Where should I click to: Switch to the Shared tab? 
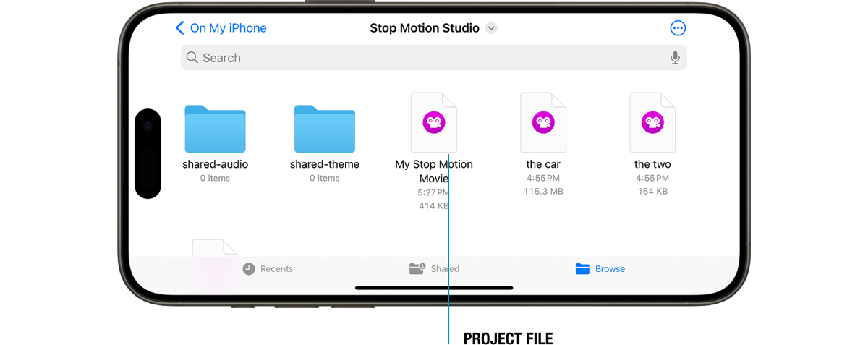[434, 268]
